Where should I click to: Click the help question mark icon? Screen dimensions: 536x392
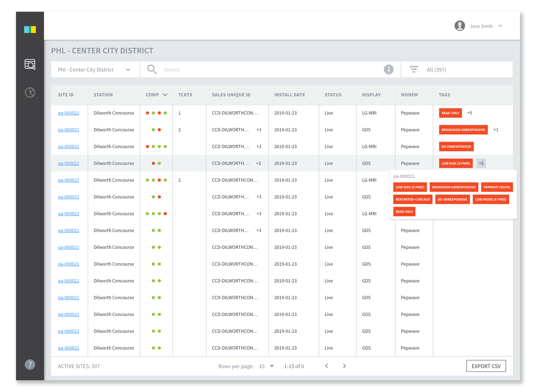(30, 364)
